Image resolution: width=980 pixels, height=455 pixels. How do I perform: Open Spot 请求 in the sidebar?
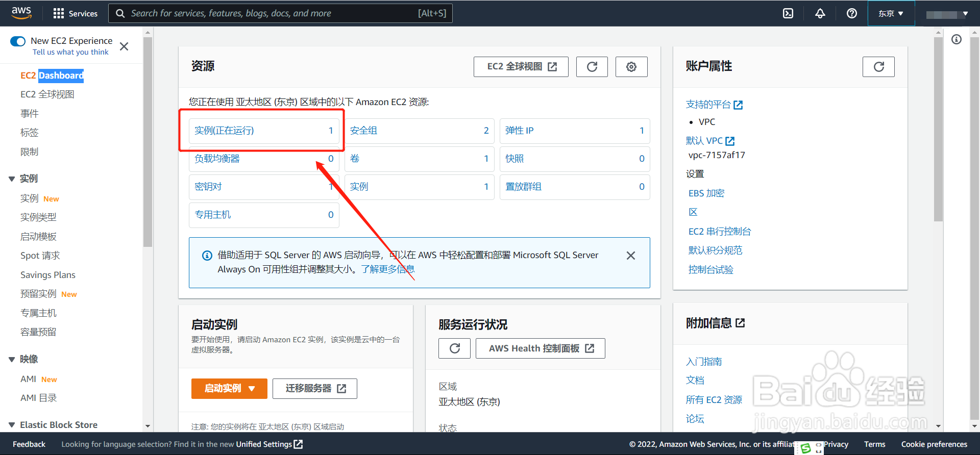pyautogui.click(x=40, y=256)
